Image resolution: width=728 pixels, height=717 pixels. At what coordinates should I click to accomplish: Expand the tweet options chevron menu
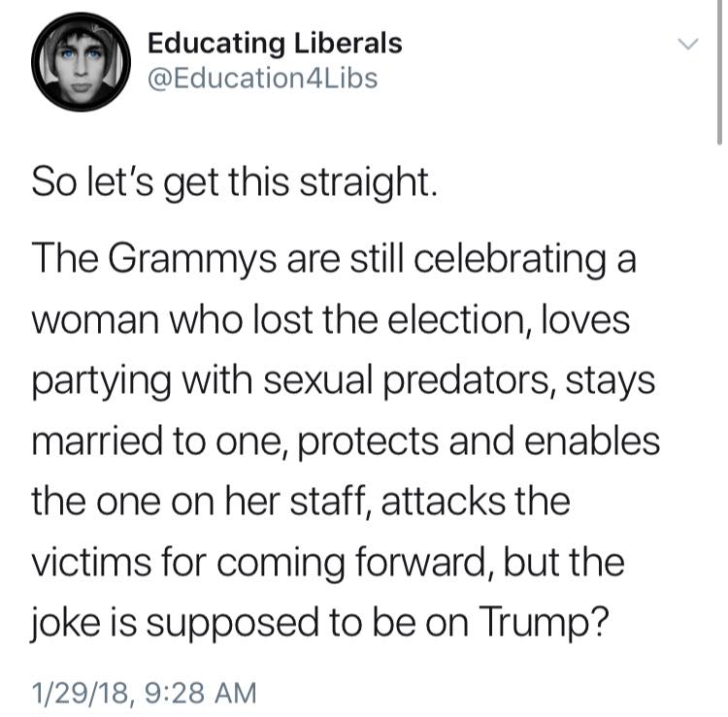coord(686,44)
